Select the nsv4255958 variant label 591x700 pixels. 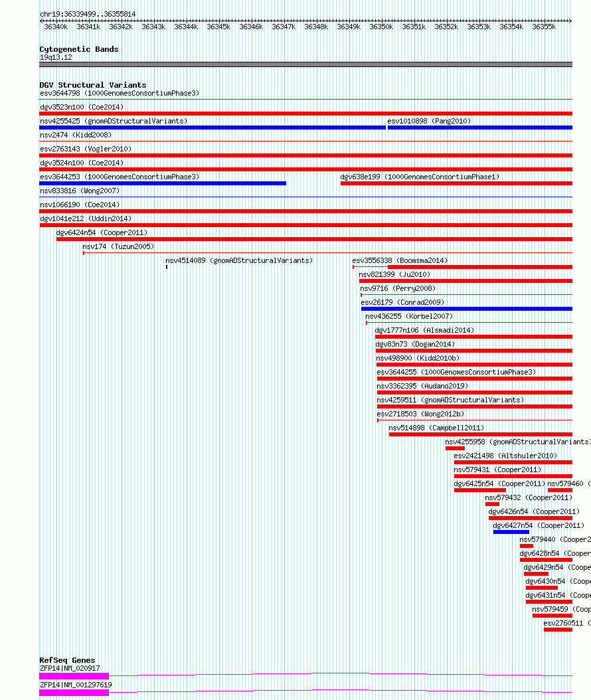(x=517, y=442)
